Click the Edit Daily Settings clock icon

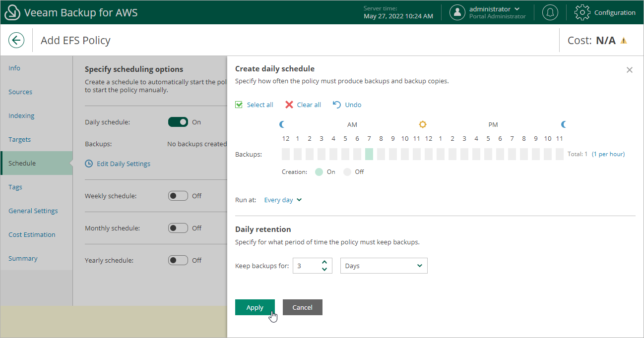tap(89, 164)
